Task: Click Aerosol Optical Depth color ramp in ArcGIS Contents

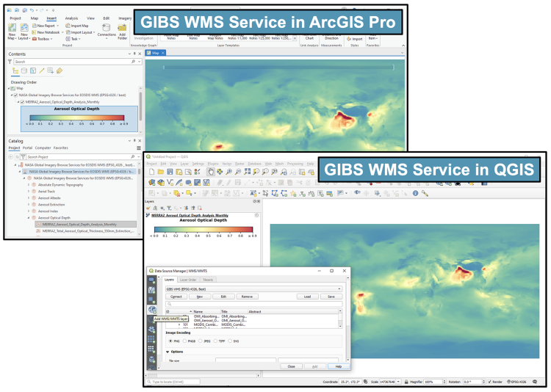Action: pyautogui.click(x=77, y=117)
